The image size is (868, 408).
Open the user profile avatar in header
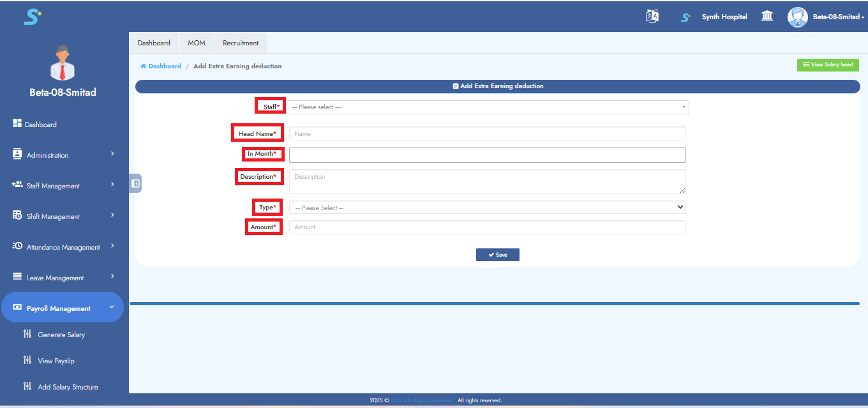coord(797,17)
